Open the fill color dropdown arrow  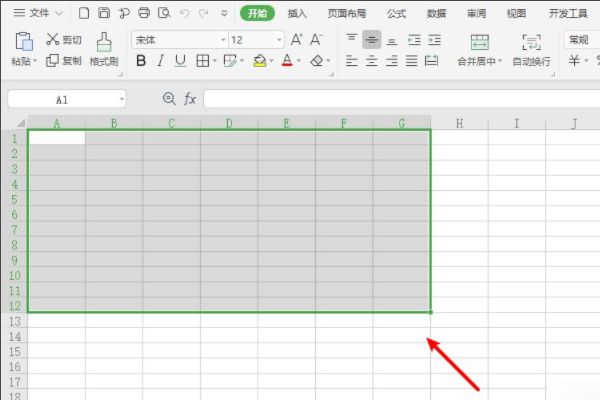(271, 60)
